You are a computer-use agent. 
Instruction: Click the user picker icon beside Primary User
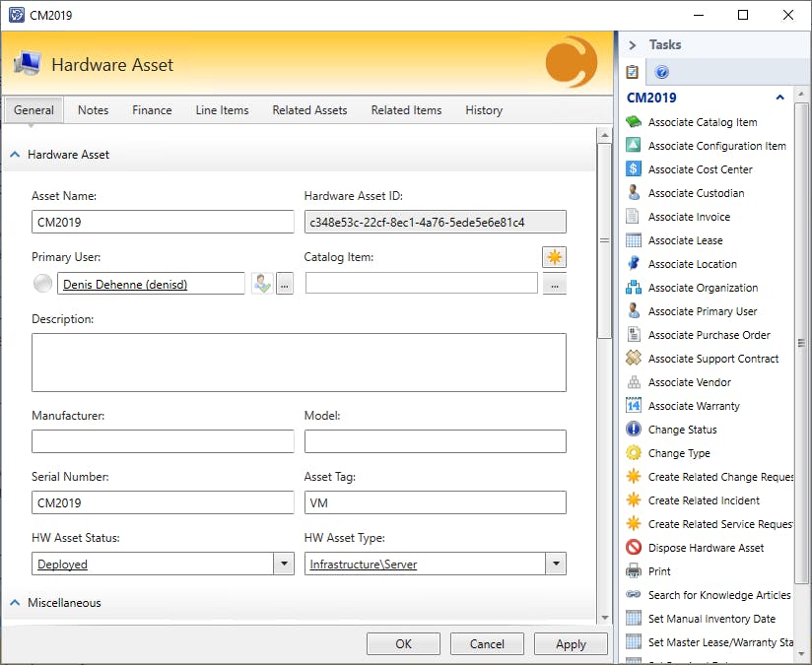[x=261, y=285]
